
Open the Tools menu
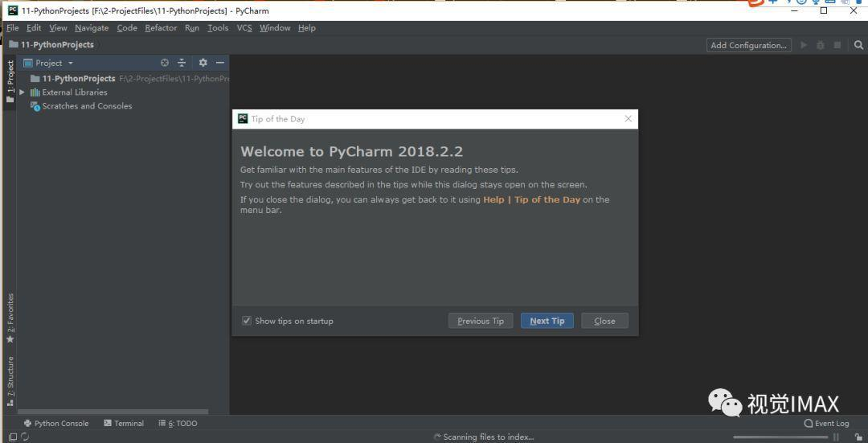[218, 27]
